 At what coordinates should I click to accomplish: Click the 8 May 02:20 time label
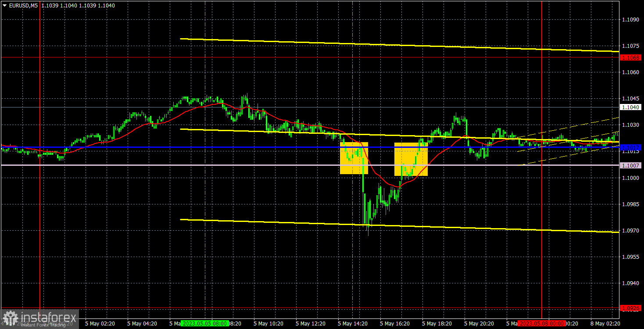pyautogui.click(x=605, y=323)
